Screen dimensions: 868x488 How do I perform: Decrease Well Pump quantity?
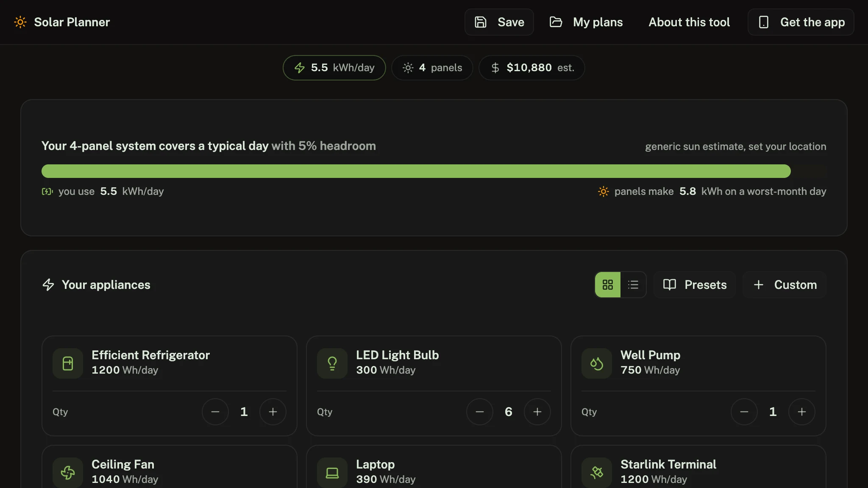(x=744, y=412)
